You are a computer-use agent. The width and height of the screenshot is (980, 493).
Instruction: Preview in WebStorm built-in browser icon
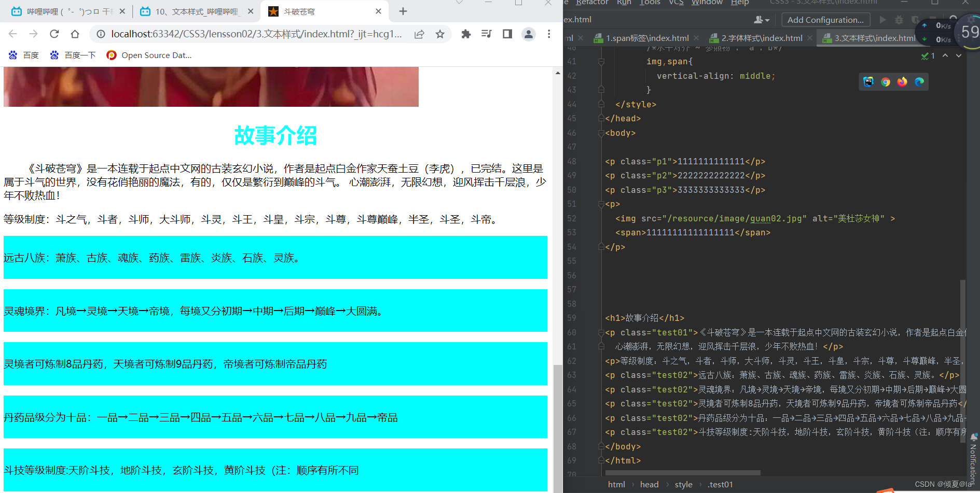(868, 81)
